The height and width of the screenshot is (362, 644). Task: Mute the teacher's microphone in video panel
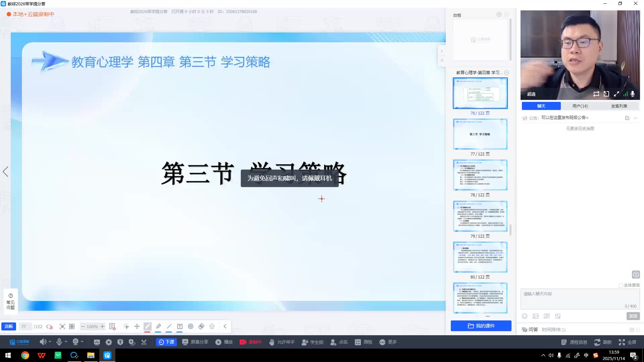tap(633, 94)
